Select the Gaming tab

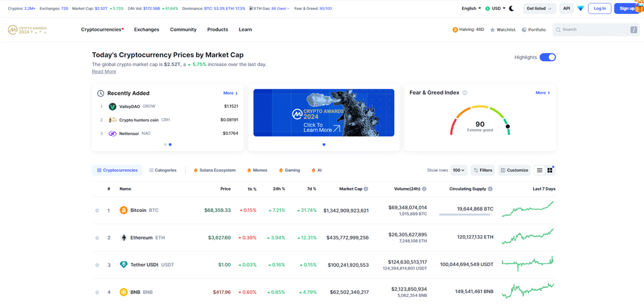(x=289, y=170)
